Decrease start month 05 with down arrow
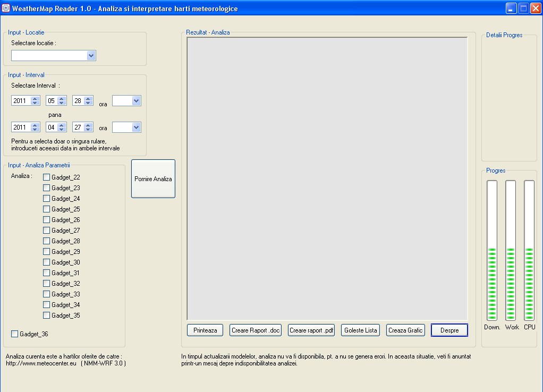543x392 pixels. click(x=62, y=103)
